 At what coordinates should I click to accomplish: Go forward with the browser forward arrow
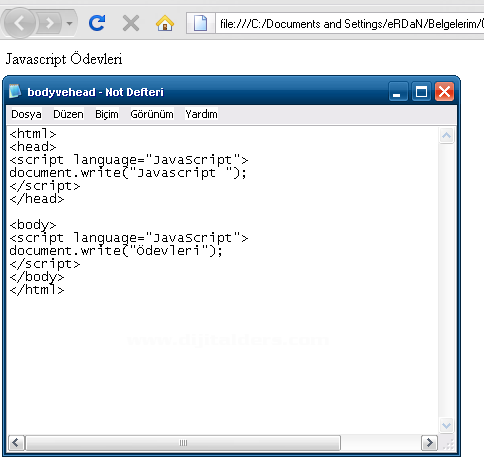pyautogui.click(x=49, y=23)
